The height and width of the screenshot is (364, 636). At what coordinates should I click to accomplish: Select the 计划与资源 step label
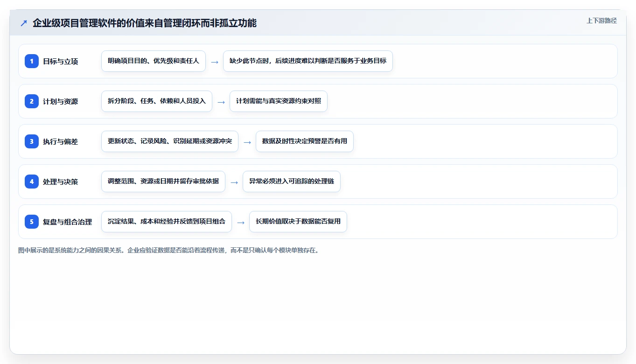[60, 102]
